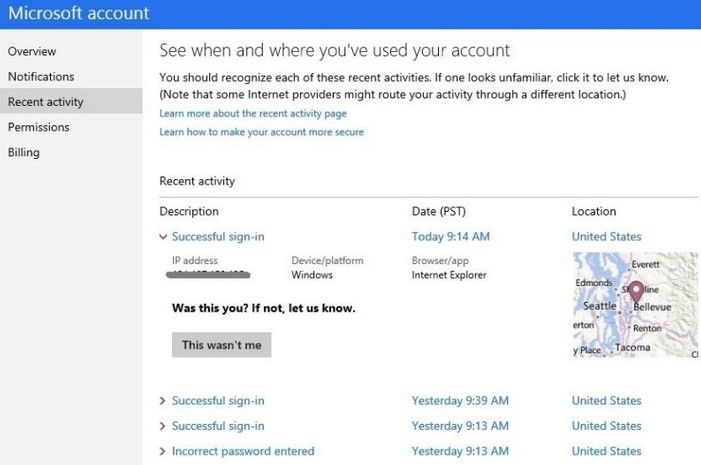The width and height of the screenshot is (701, 465).
Task: Click 'Was this you? If not, let us know.'
Action: [264, 308]
